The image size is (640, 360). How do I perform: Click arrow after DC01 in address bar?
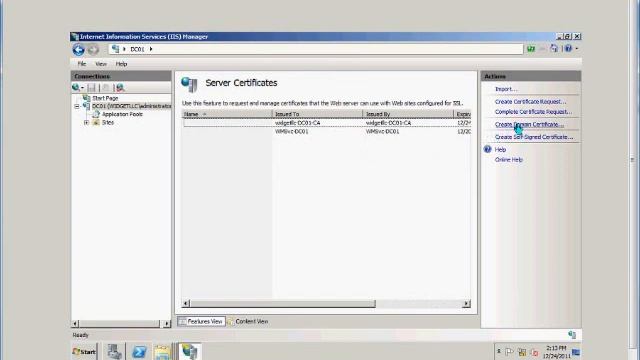coord(151,49)
